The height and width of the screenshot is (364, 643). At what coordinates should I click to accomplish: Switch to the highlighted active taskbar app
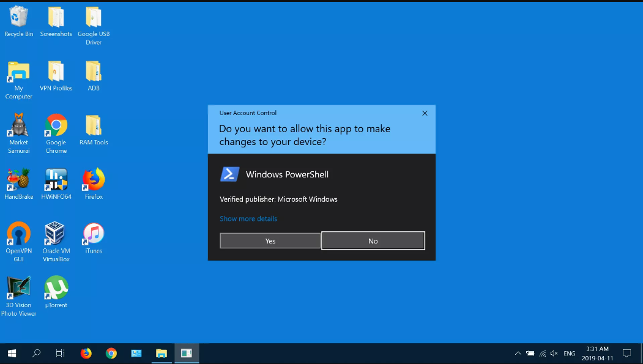click(187, 354)
